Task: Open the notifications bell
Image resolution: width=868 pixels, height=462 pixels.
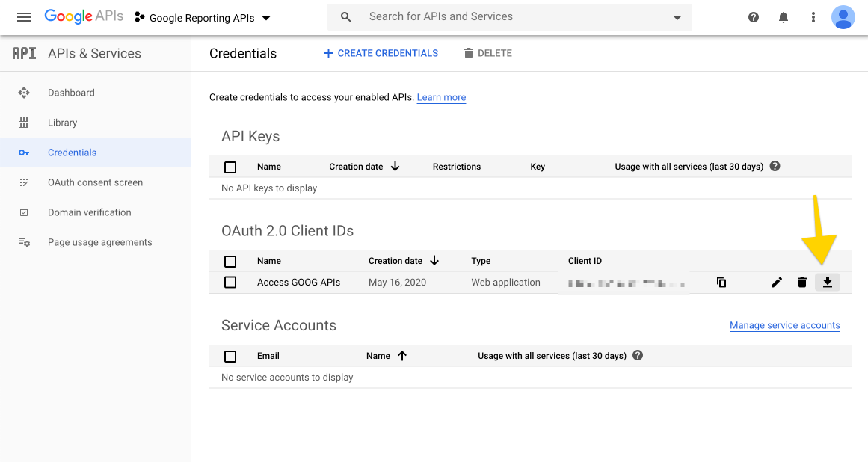Action: [784, 18]
